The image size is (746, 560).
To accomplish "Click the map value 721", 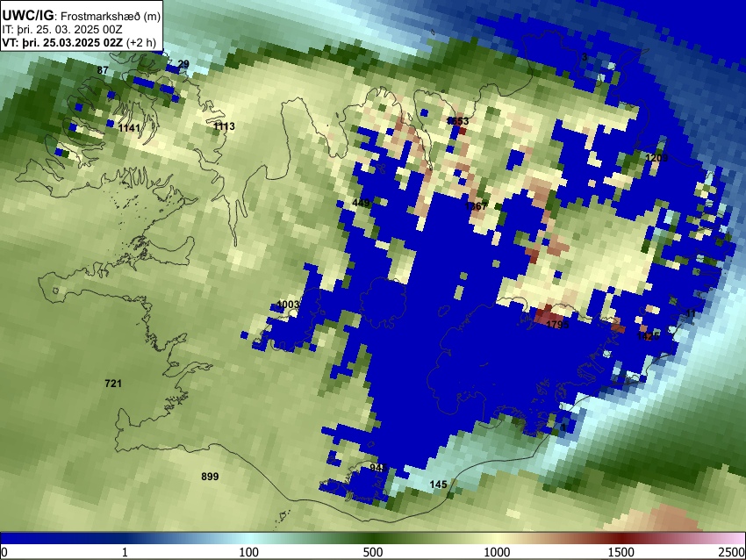I will pos(113,383).
